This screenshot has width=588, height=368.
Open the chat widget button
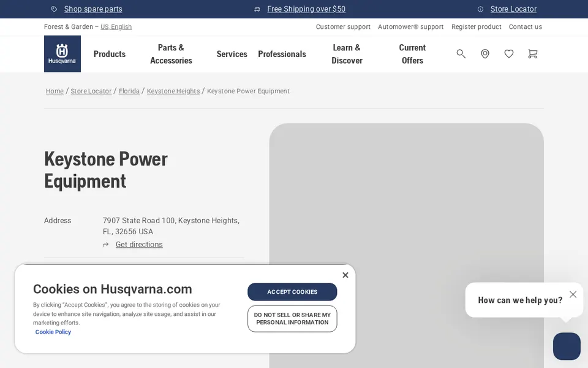(x=567, y=346)
